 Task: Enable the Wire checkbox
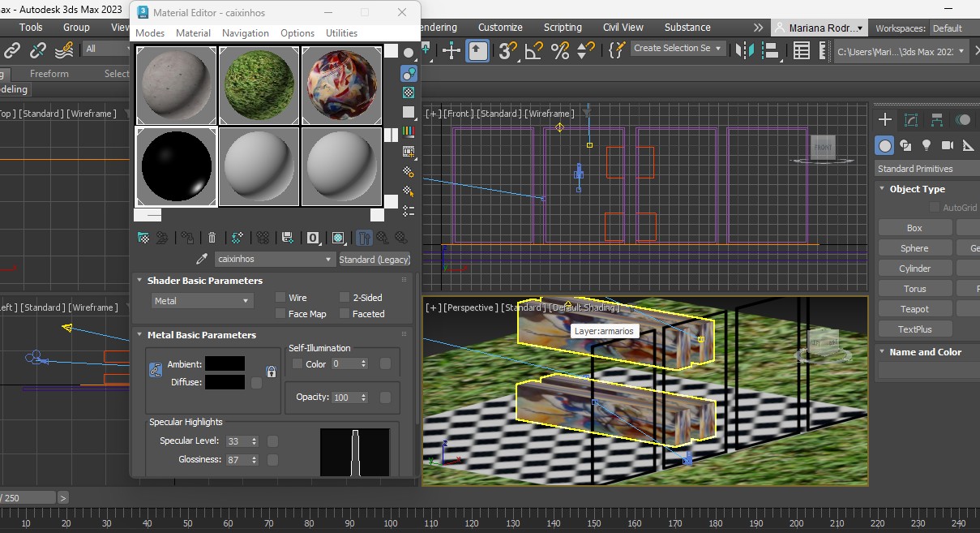pyautogui.click(x=280, y=298)
